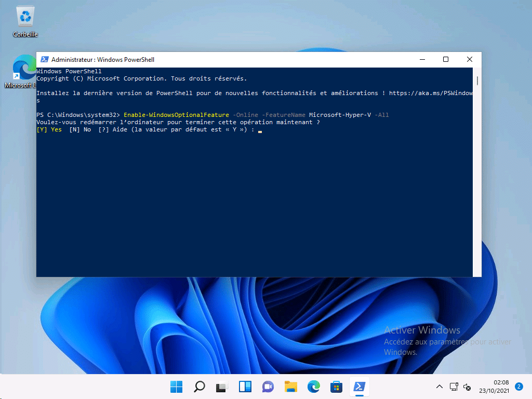The height and width of the screenshot is (399, 532).
Task: Open Task View on the taskbar
Action: (222, 387)
